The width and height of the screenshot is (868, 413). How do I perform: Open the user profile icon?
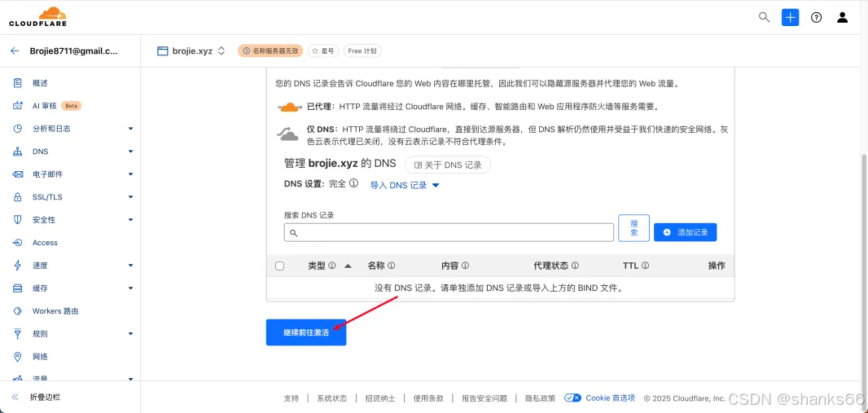(842, 17)
